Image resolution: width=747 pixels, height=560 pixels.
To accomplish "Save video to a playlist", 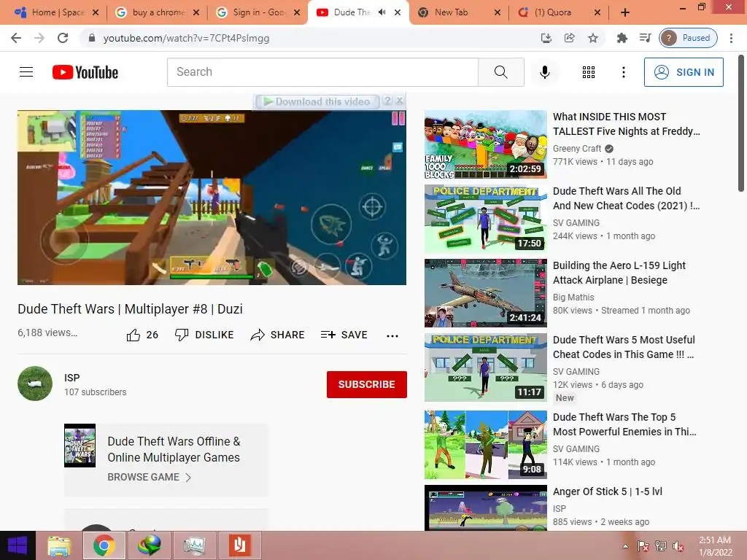I will 344,335.
